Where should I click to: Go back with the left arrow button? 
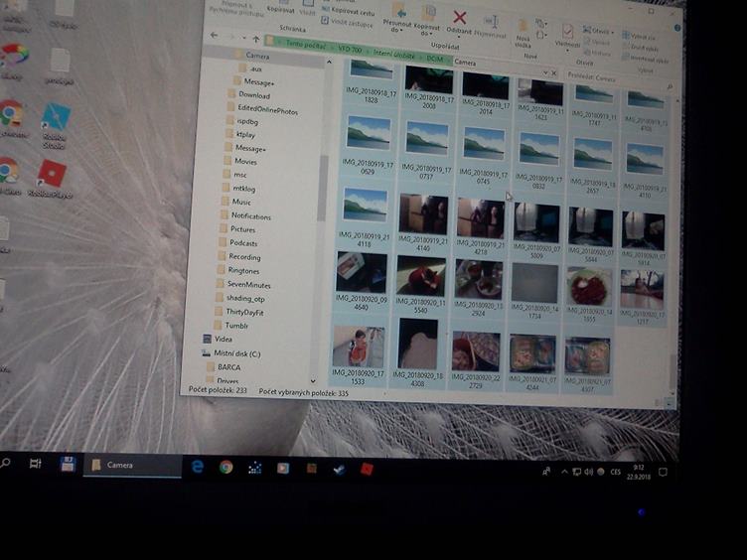(214, 35)
